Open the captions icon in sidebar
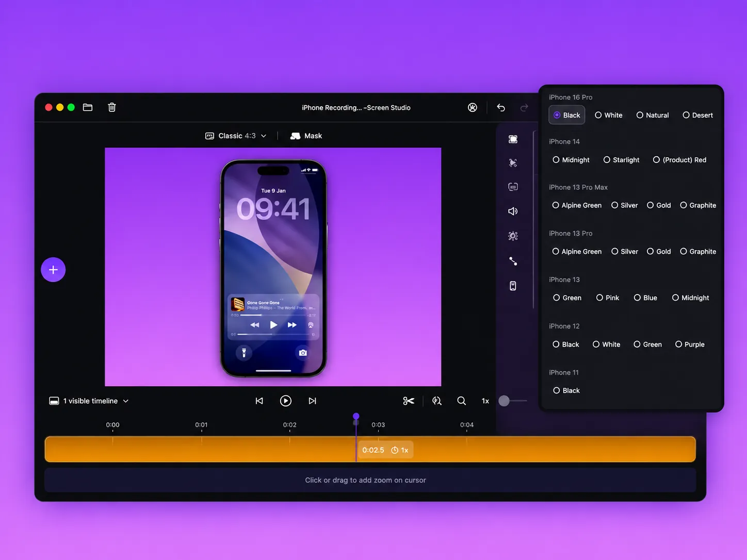Screen dimensions: 747x560 click(513, 187)
